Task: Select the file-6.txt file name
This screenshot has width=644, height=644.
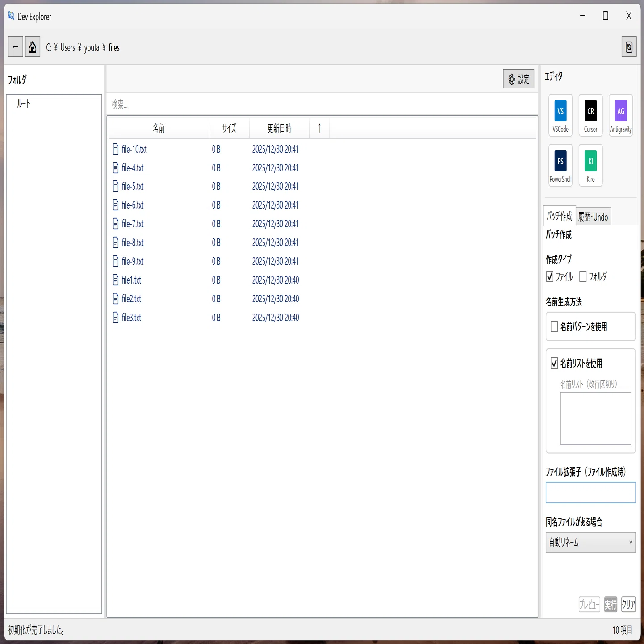Action: (x=133, y=205)
